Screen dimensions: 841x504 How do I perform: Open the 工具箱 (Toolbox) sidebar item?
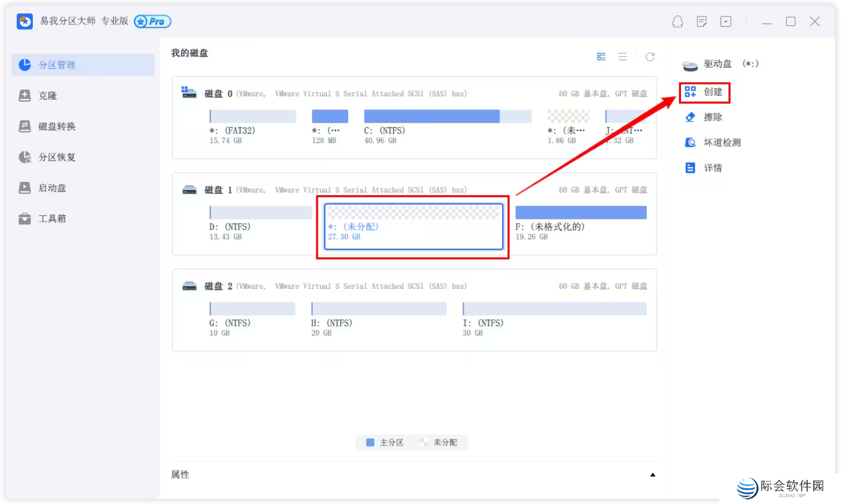[52, 219]
